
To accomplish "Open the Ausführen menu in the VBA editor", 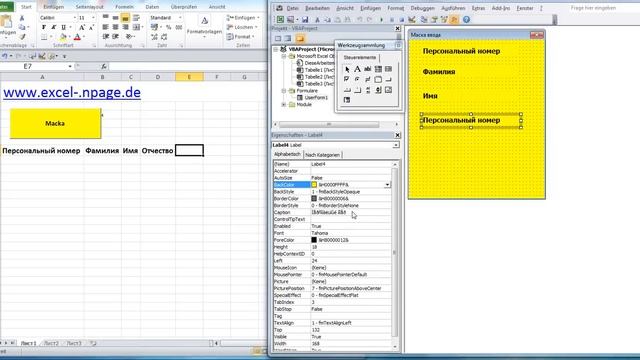I will (x=453, y=8).
